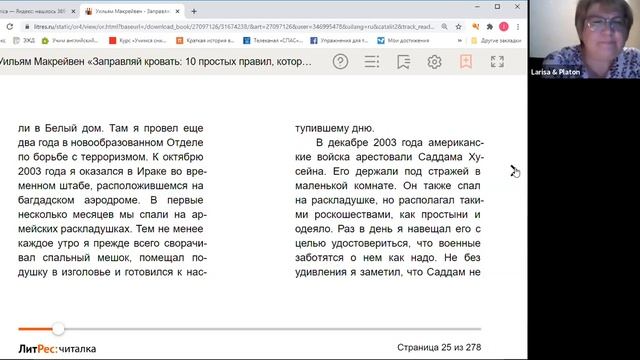The width and height of the screenshot is (640, 360).
Task: Close the Yandex search tab
Action: (73, 11)
